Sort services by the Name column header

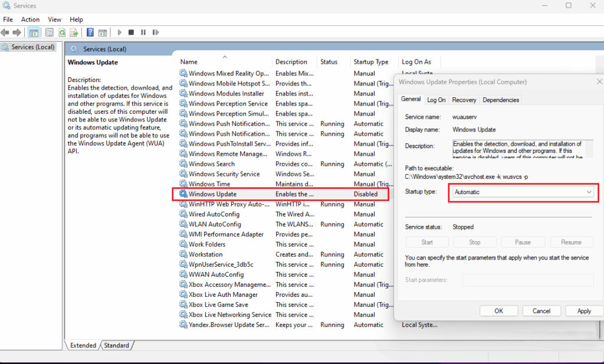point(188,61)
